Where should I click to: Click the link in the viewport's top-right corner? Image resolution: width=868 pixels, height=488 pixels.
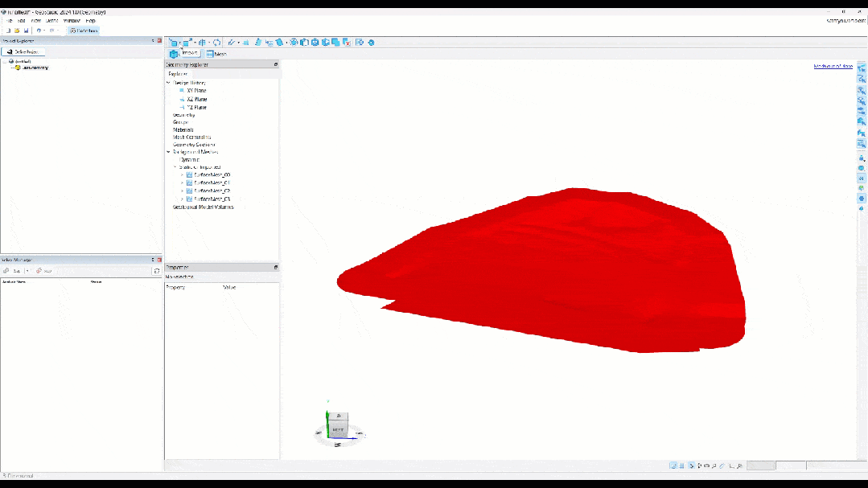(833, 67)
